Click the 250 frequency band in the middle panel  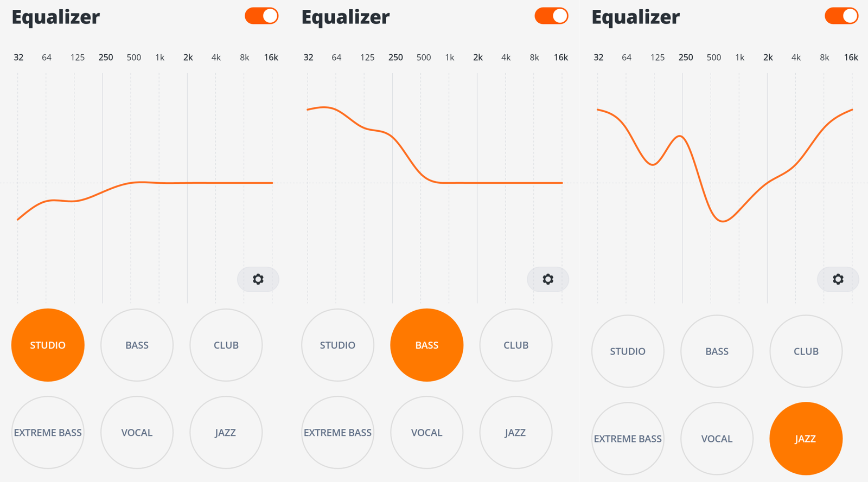pyautogui.click(x=395, y=57)
